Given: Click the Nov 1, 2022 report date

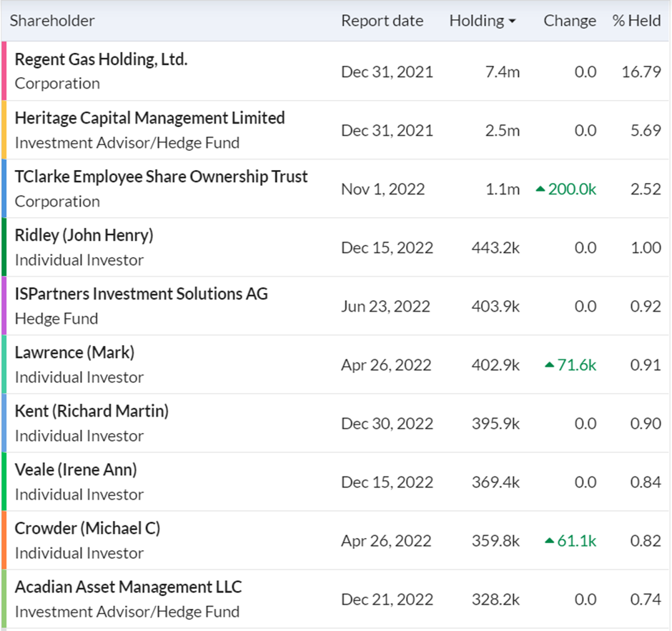Looking at the screenshot, I should [382, 189].
